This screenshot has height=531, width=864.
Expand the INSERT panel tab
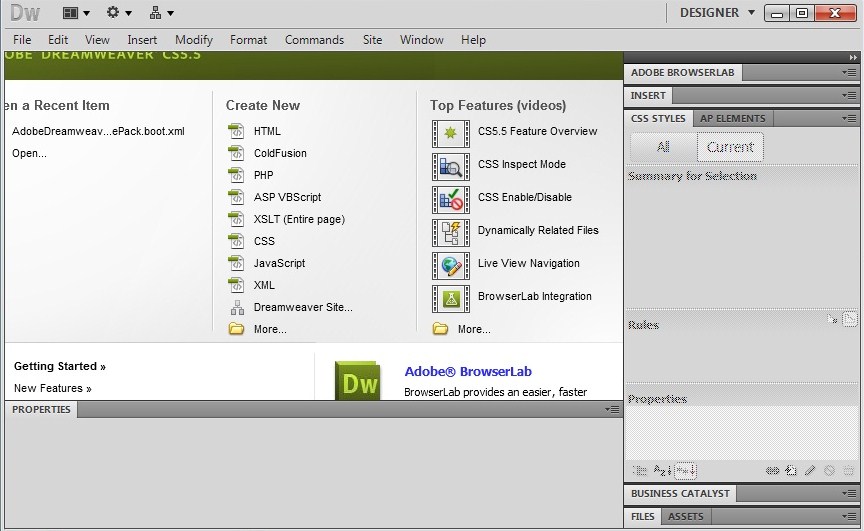tap(648, 95)
